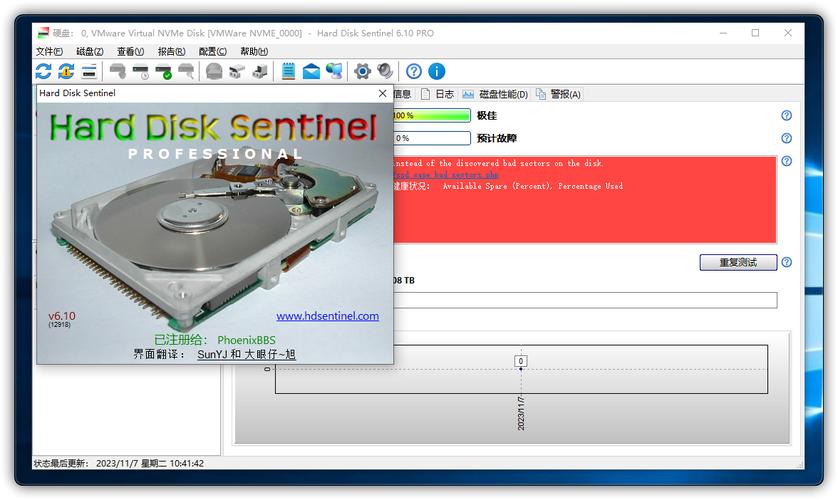Click help icon next to 重复测试 button
Image resolution: width=838 pixels, height=500 pixels.
tap(786, 262)
